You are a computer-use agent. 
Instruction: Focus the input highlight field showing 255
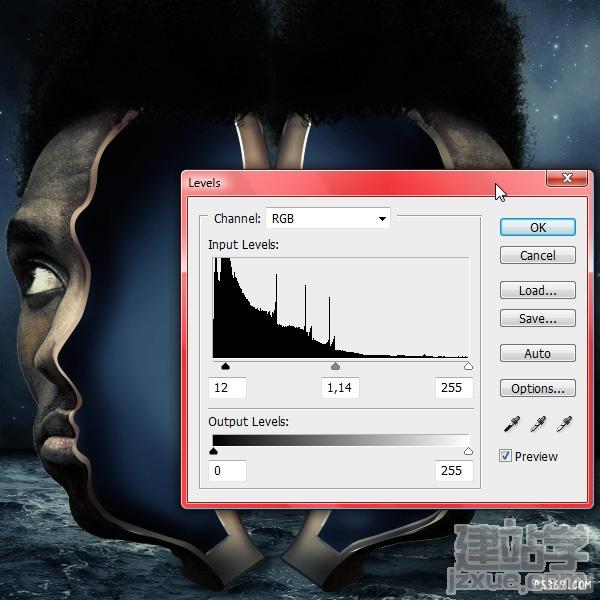[x=454, y=388]
